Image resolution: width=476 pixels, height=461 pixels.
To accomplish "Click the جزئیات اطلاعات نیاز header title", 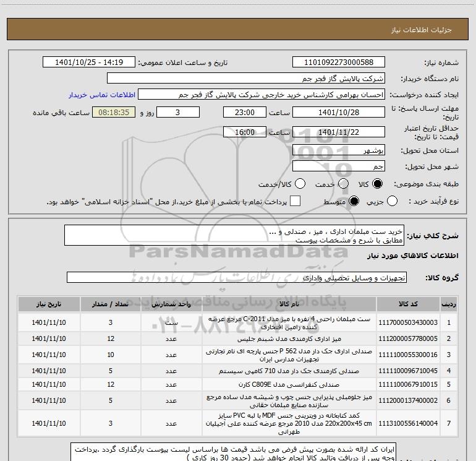I will coord(422,30).
